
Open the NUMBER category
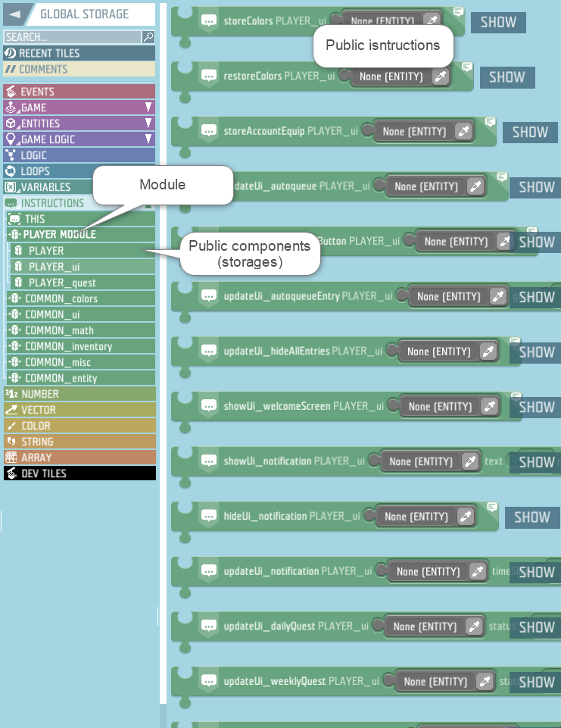pos(79,394)
